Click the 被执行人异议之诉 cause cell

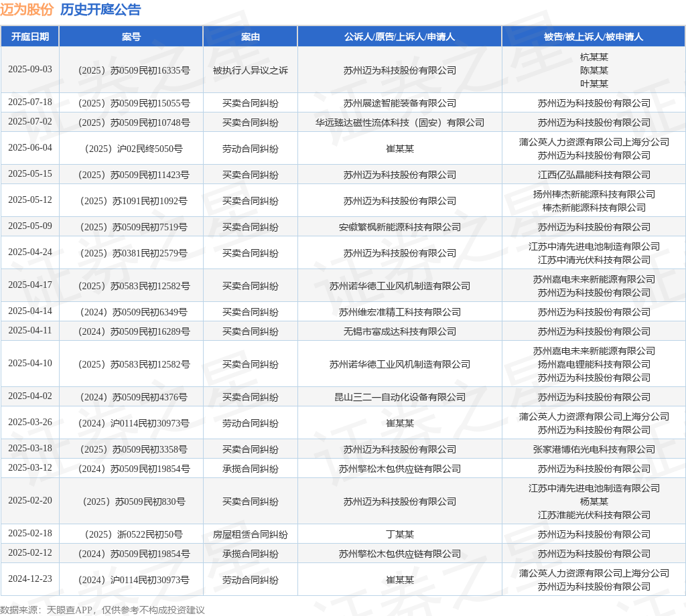click(x=251, y=70)
